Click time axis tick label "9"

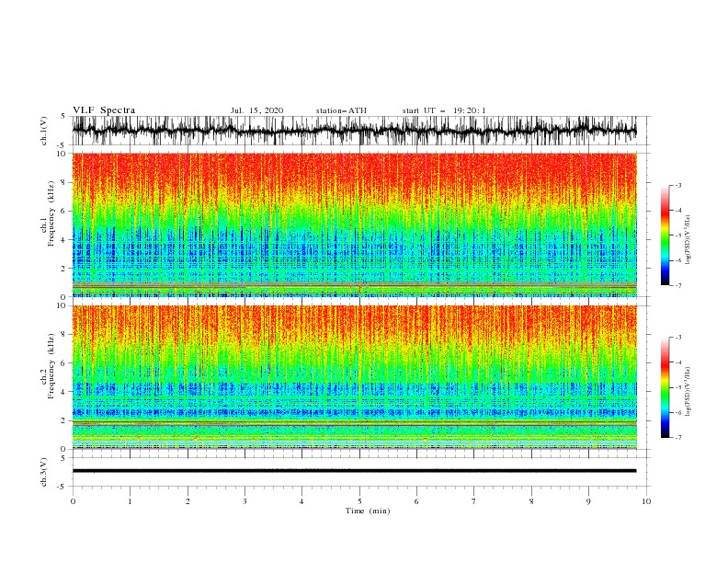[588, 501]
